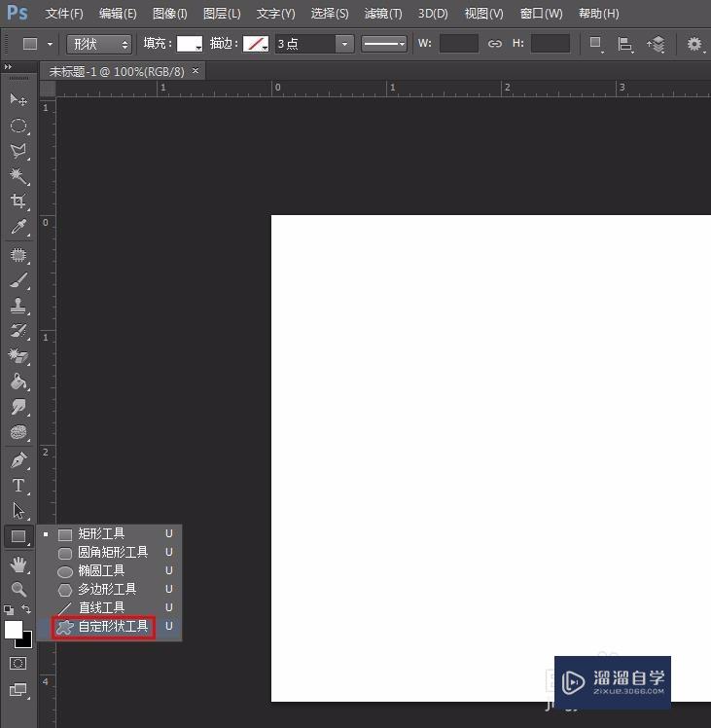Screen dimensions: 711x728
Task: Open the 图像(I) menu
Action: tap(170, 14)
